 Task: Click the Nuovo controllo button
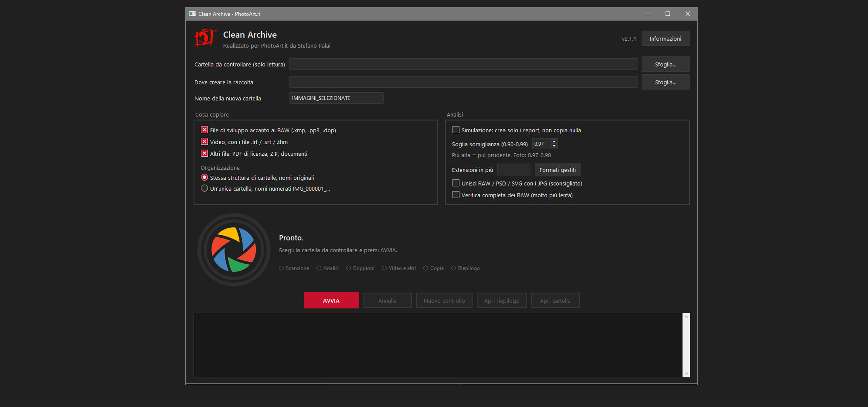click(444, 301)
